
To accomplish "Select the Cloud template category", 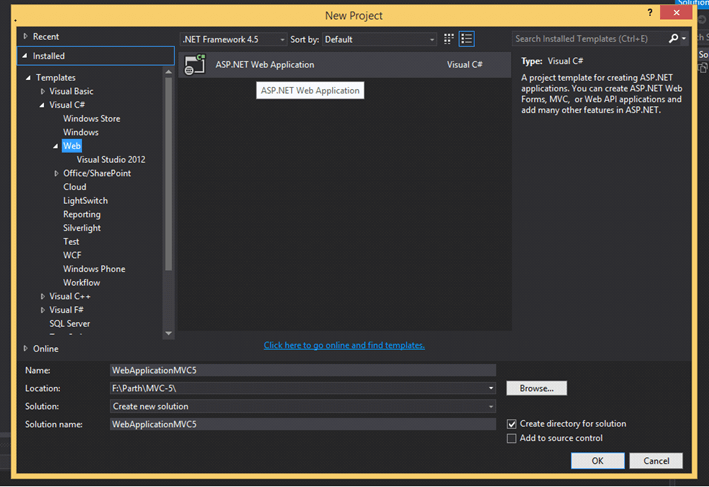I will pyautogui.click(x=75, y=187).
